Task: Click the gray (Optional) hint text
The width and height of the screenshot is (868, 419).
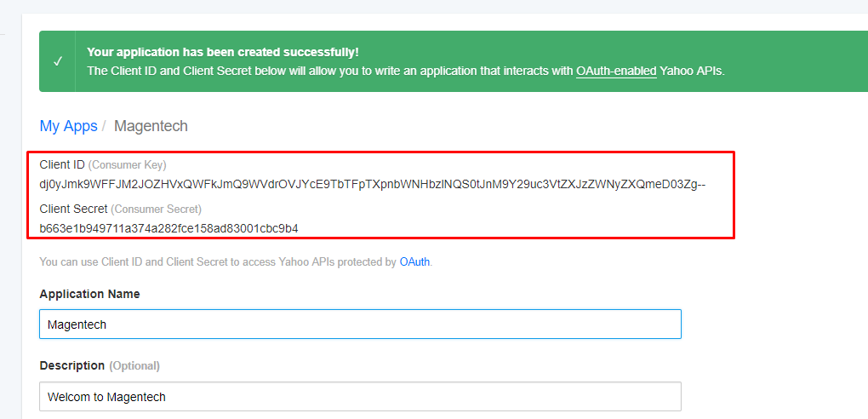Action: (134, 366)
